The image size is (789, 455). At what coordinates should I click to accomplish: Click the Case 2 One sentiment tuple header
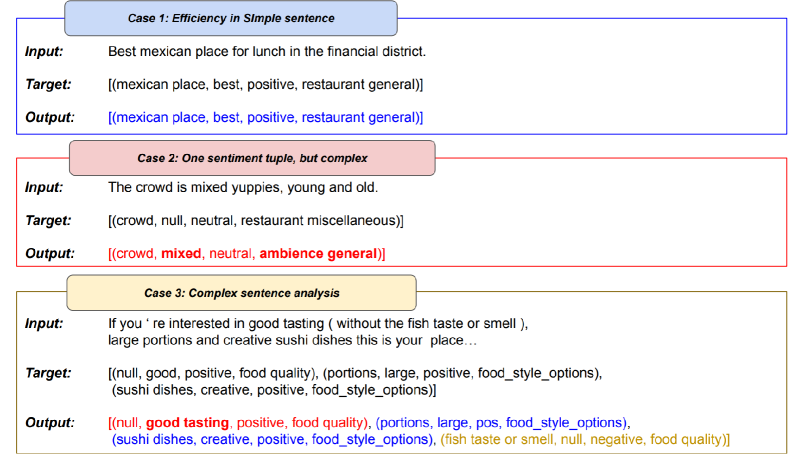click(252, 158)
